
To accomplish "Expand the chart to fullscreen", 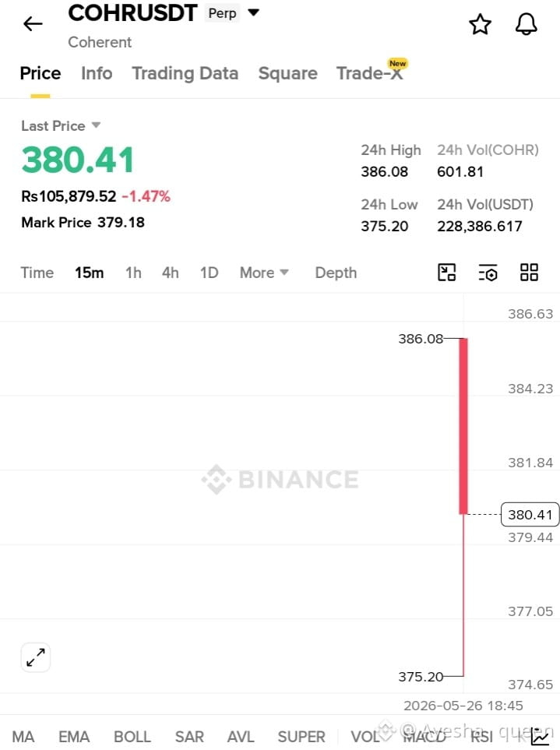I will [36, 657].
